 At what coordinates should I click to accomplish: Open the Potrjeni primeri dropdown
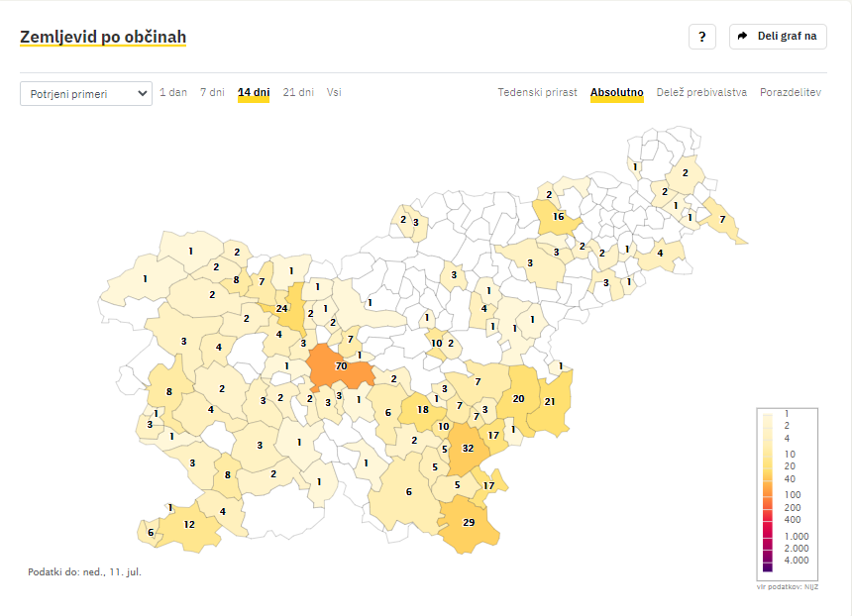pos(86,93)
